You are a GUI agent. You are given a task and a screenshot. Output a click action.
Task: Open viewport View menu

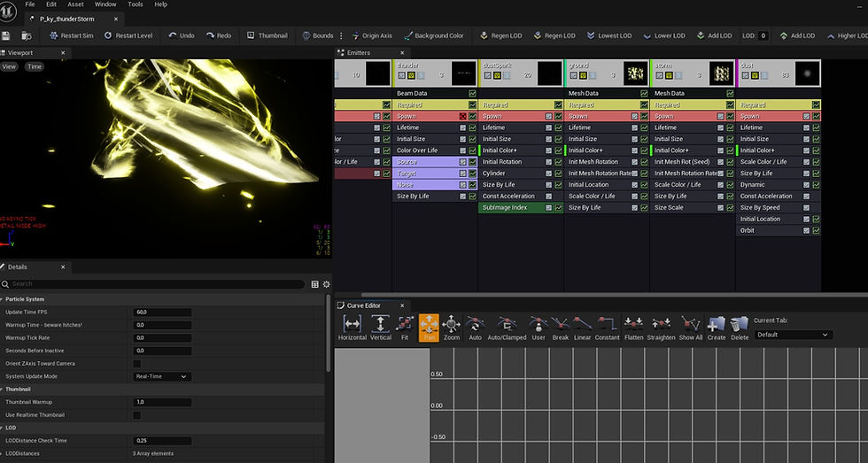pos(9,66)
